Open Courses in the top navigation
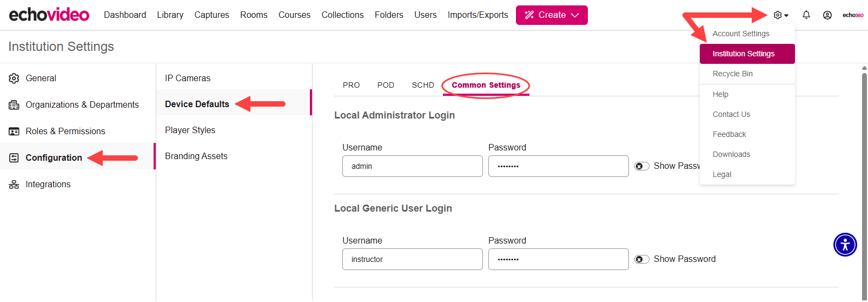Screen dimensions: 868x302 pyautogui.click(x=295, y=15)
